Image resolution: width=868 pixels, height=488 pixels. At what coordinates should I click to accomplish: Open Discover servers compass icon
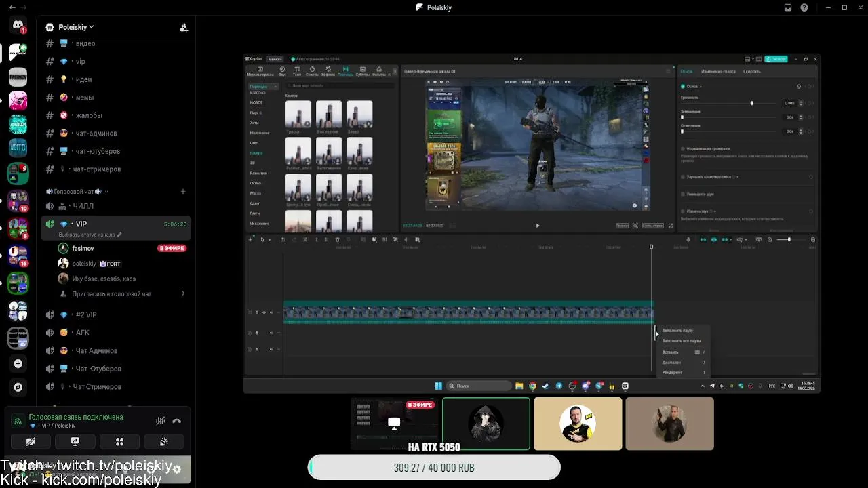point(18,387)
